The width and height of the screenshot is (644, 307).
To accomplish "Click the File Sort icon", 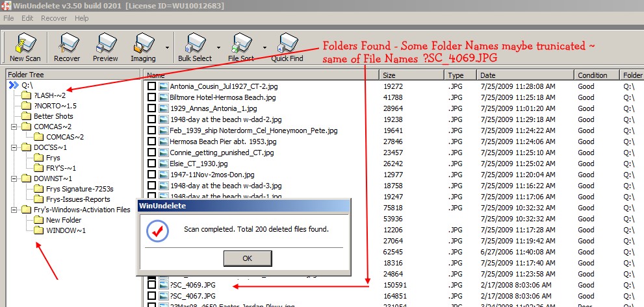I will coord(241,47).
